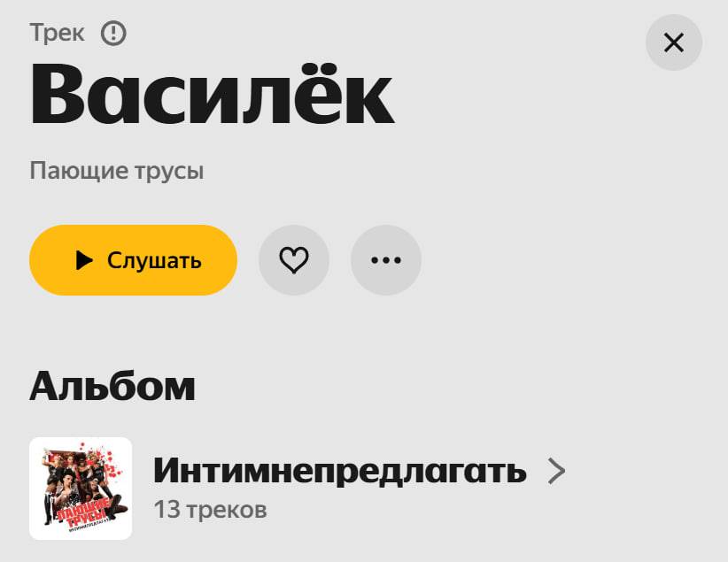Open the artist page Пающие трусы
The width and height of the screenshot is (728, 562).
pyautogui.click(x=117, y=171)
